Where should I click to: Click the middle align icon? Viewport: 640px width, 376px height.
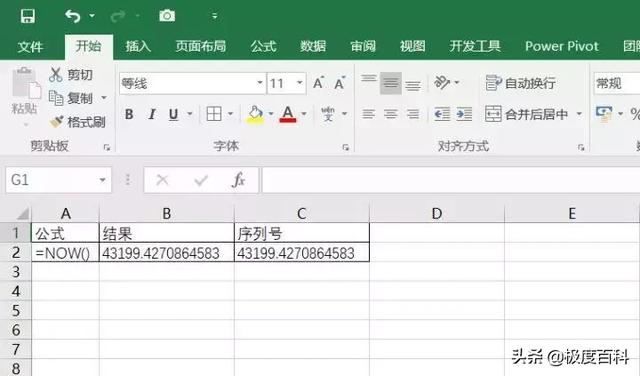point(391,83)
